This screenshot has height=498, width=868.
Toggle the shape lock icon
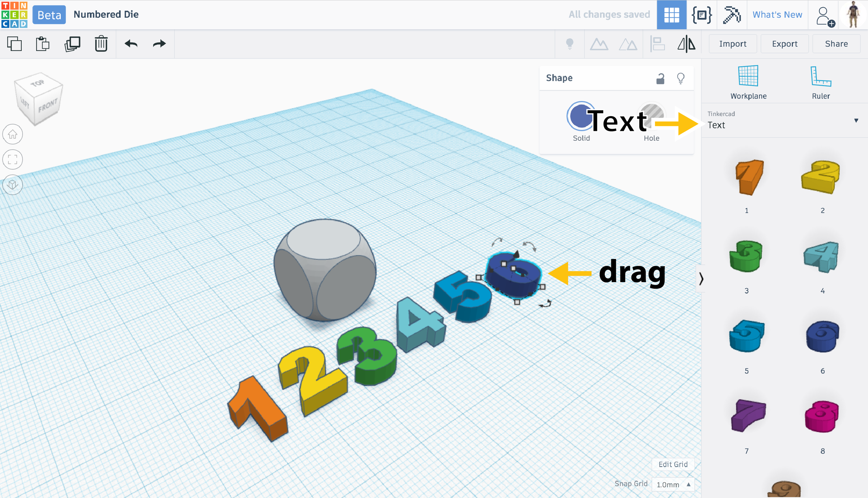coord(660,78)
